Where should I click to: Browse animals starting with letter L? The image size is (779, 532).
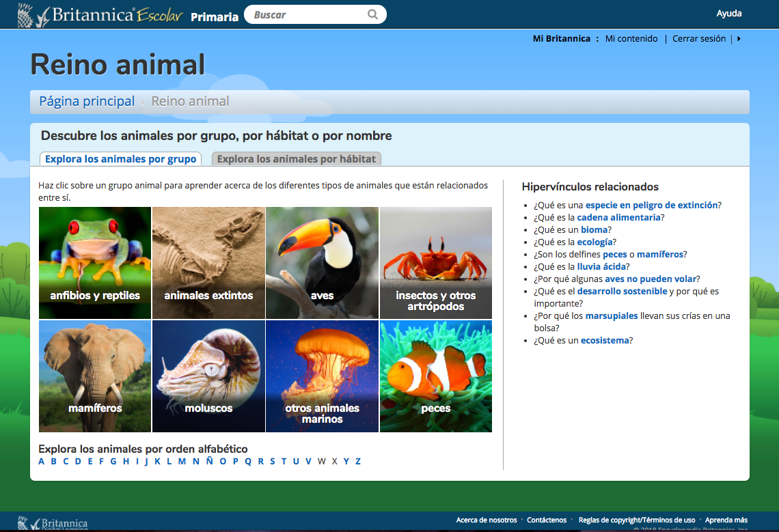click(x=169, y=462)
